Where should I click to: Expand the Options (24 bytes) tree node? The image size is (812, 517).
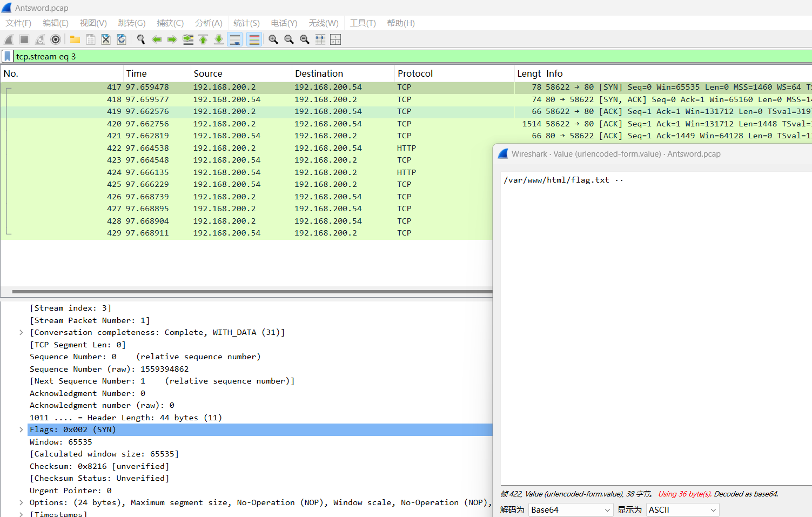[x=21, y=503]
